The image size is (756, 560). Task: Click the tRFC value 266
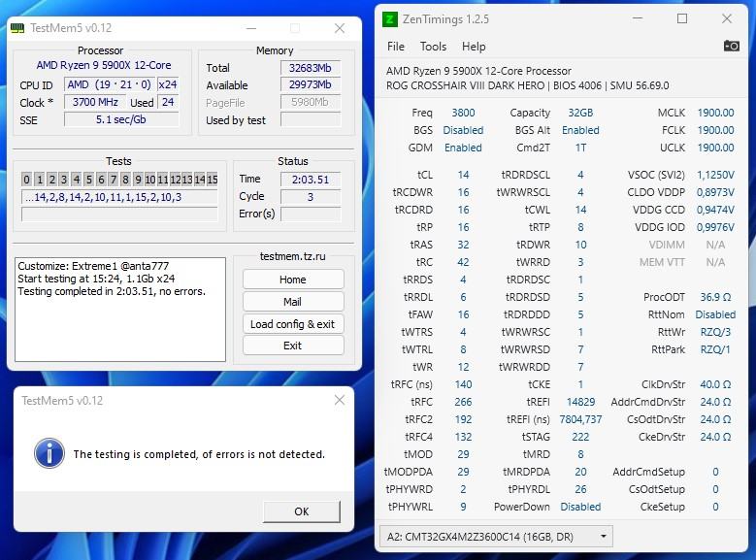[x=463, y=402]
